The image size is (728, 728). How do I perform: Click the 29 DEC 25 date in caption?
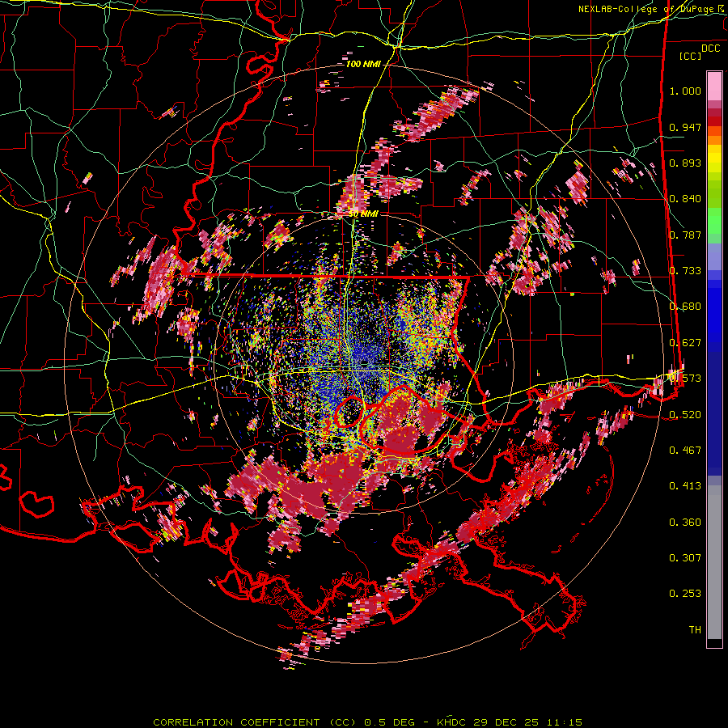click(x=506, y=722)
